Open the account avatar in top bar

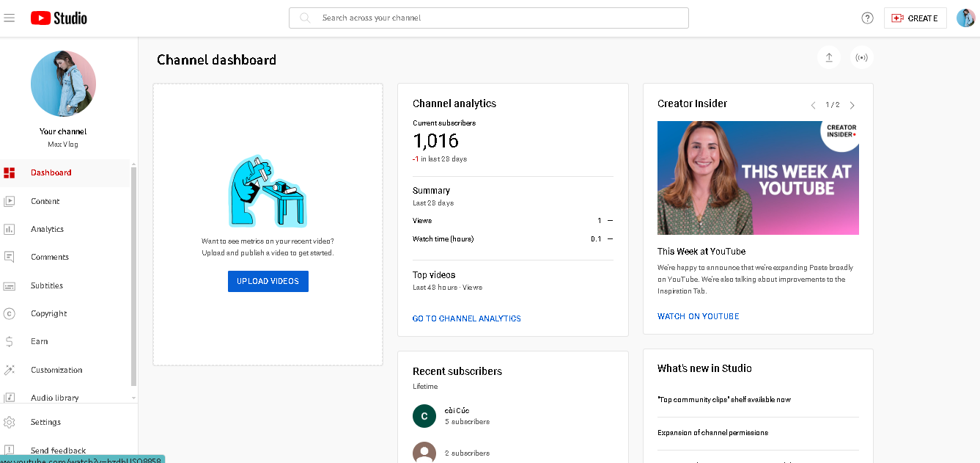pyautogui.click(x=965, y=18)
